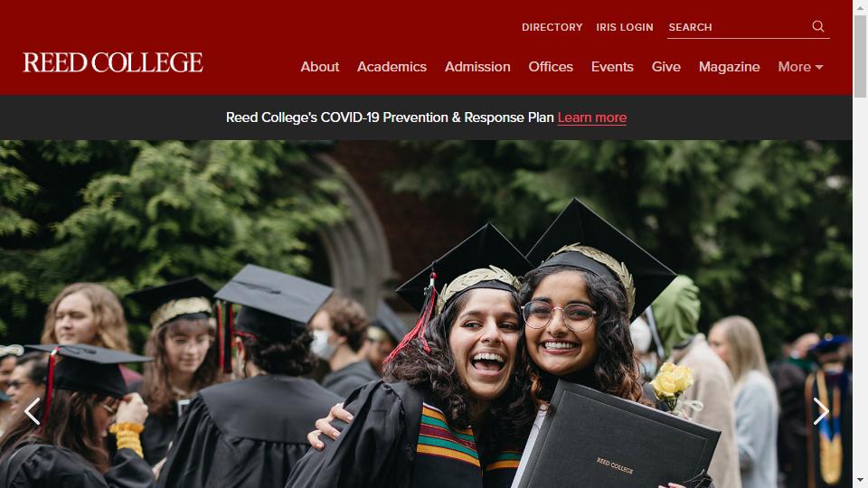868x488 pixels.
Task: Advance carousel with right chevron arrow
Action: 820,411
